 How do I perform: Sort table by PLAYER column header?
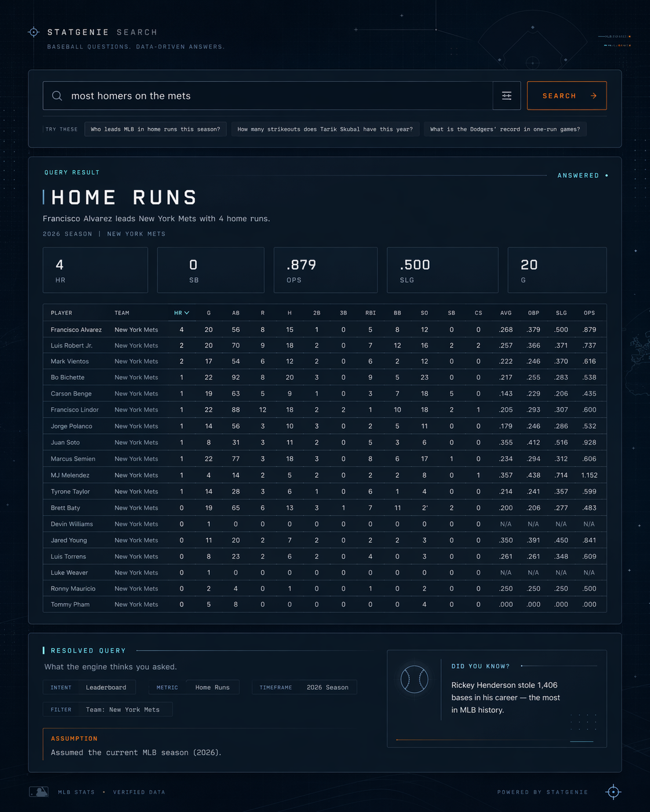(x=61, y=313)
